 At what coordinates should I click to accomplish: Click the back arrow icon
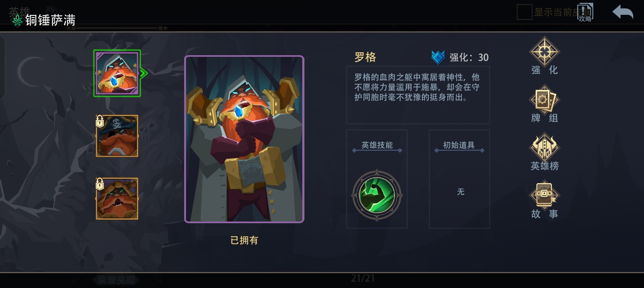point(623,12)
